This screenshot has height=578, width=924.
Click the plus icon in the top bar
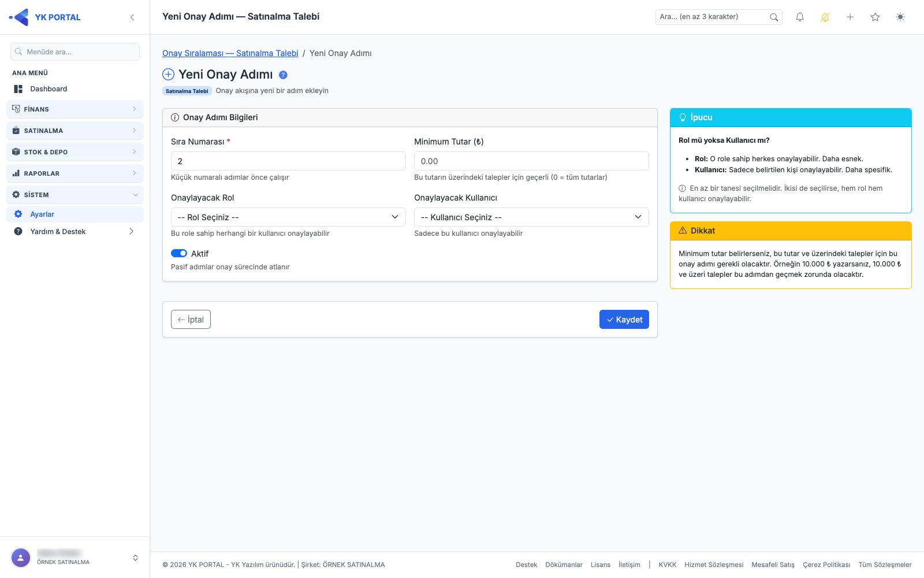click(x=850, y=17)
